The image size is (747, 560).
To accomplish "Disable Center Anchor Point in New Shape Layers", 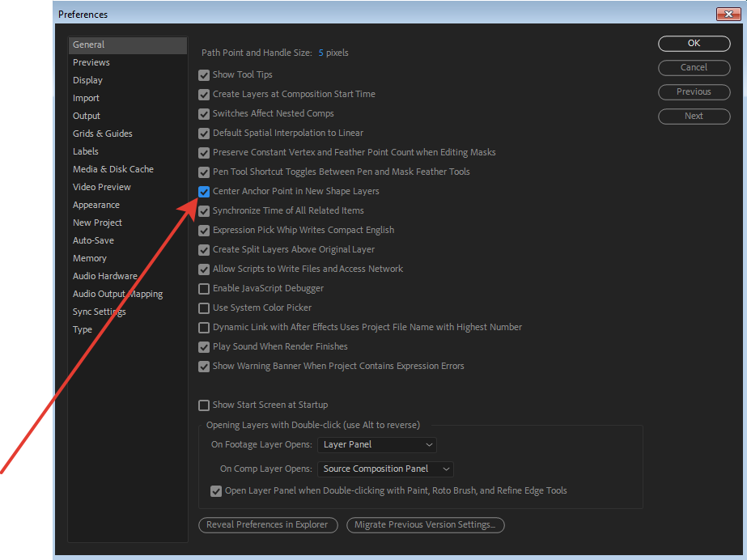I will tap(203, 191).
